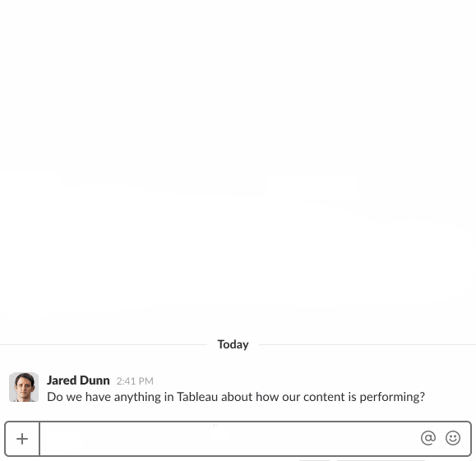Click the word our in the message
Viewport: 476px width, 461px height.
coord(291,398)
